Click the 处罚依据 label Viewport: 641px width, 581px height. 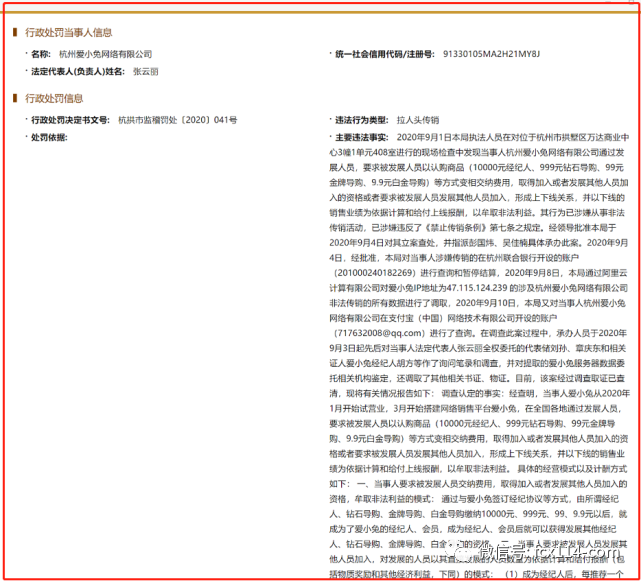coord(49,137)
